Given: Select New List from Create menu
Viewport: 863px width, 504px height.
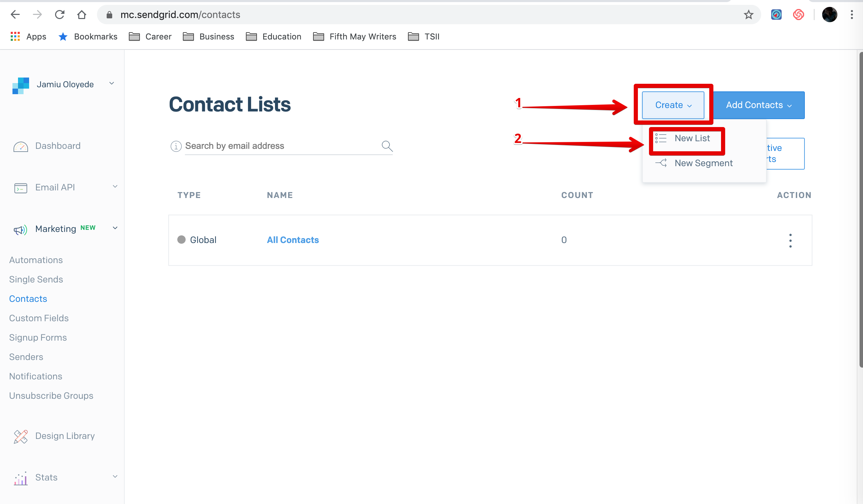Looking at the screenshot, I should 692,138.
